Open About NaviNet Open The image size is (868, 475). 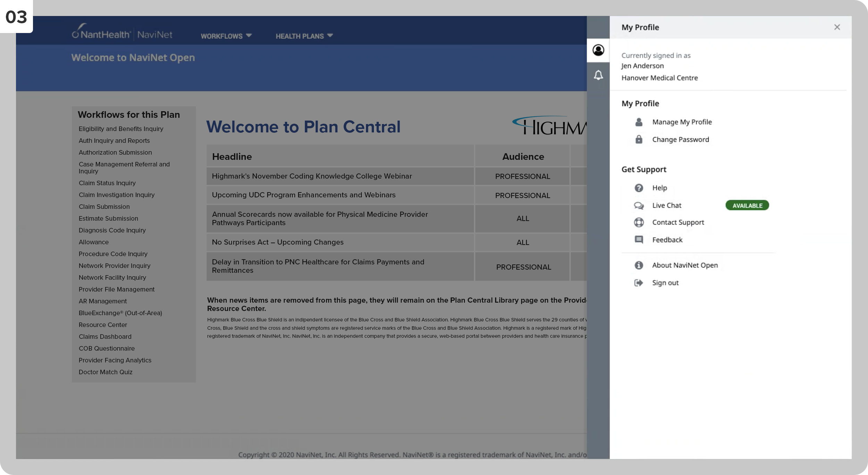point(685,265)
